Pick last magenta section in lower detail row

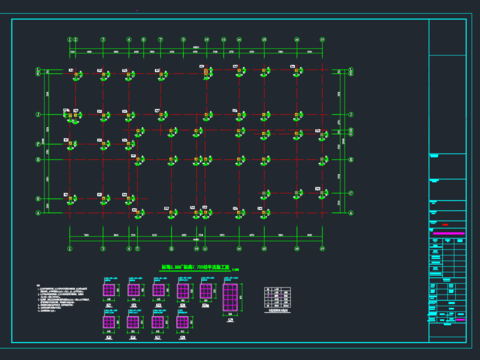pos(182,322)
